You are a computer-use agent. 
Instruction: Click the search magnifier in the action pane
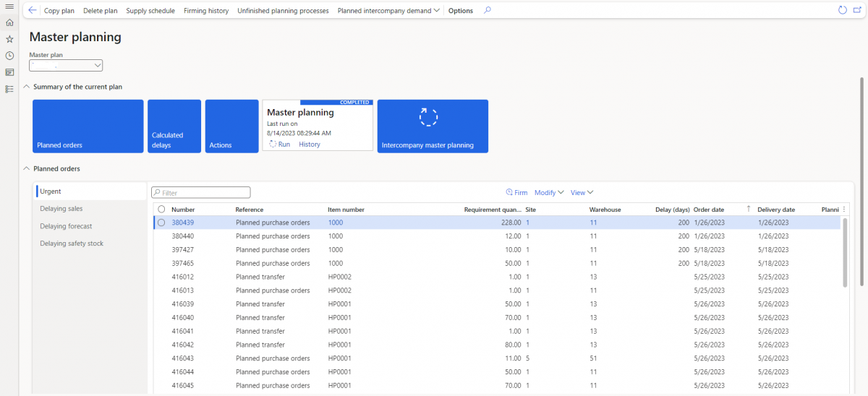(x=488, y=10)
